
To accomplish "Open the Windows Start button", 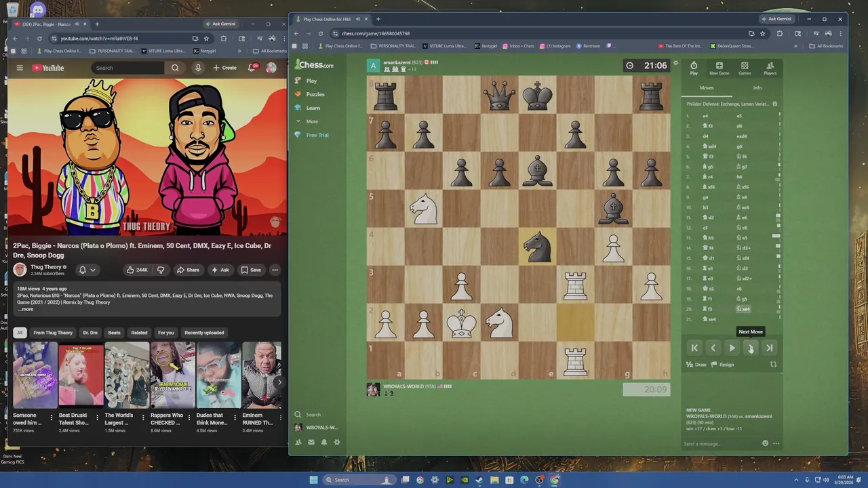I will (x=313, y=480).
